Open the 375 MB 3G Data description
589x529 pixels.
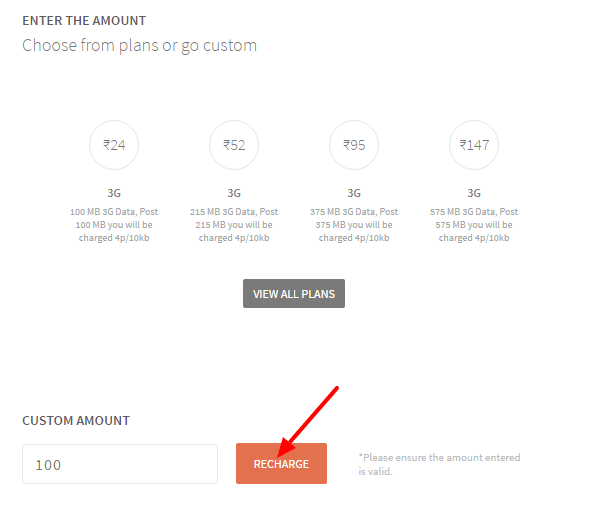pos(354,225)
